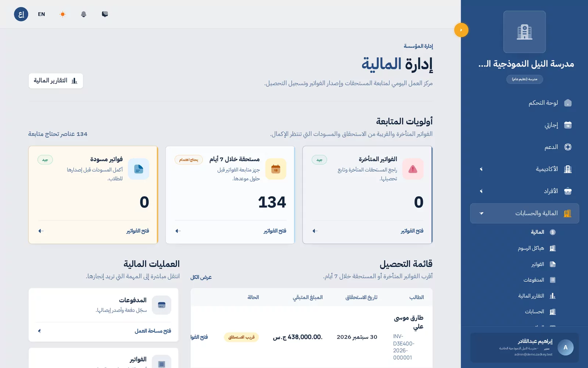Click student name طارق موسى علي
The width and height of the screenshot is (588, 368).
[409, 322]
